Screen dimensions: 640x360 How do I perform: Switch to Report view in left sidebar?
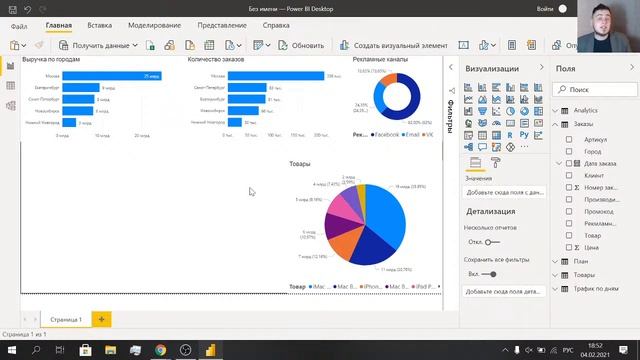point(11,66)
